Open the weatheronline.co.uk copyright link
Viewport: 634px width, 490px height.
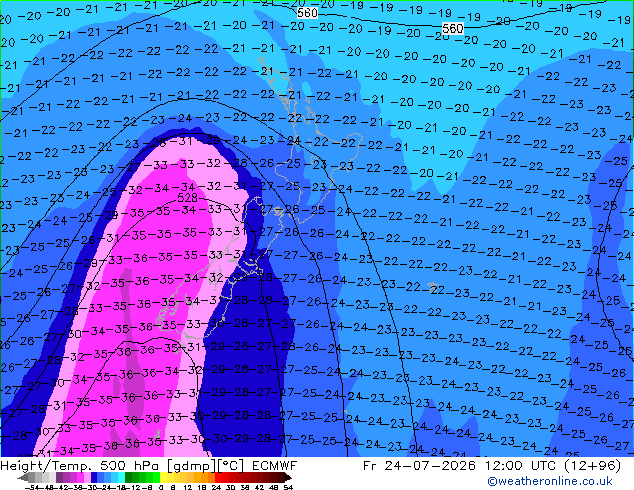(x=550, y=481)
